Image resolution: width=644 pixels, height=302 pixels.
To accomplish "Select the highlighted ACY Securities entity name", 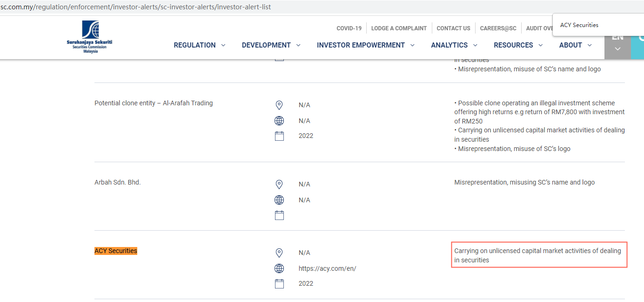I will click(116, 251).
